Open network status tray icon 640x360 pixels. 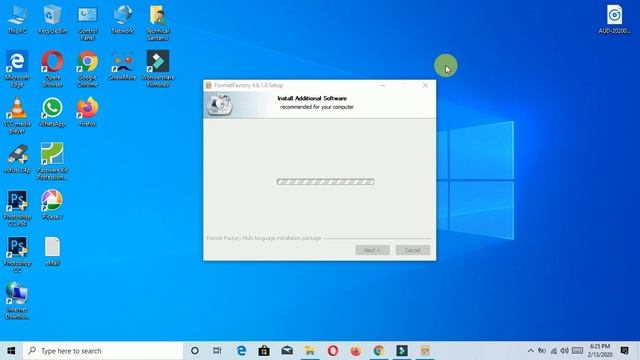553,351
